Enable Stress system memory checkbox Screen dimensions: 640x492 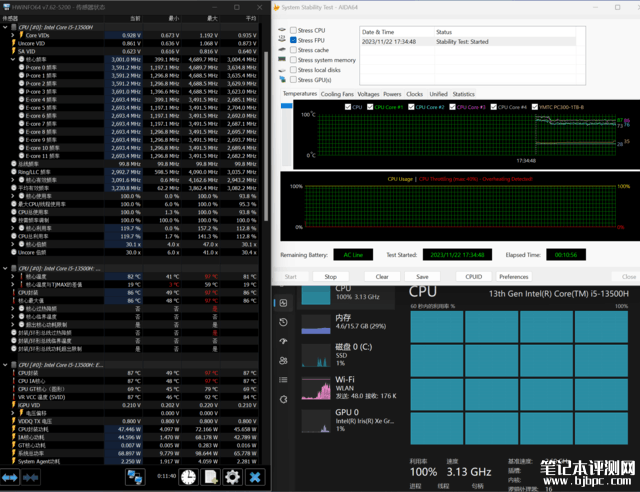pyautogui.click(x=293, y=60)
